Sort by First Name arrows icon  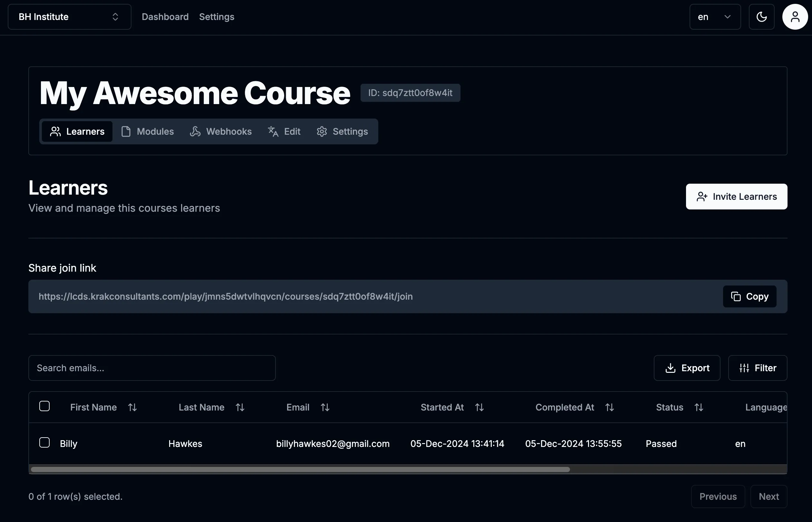point(132,407)
